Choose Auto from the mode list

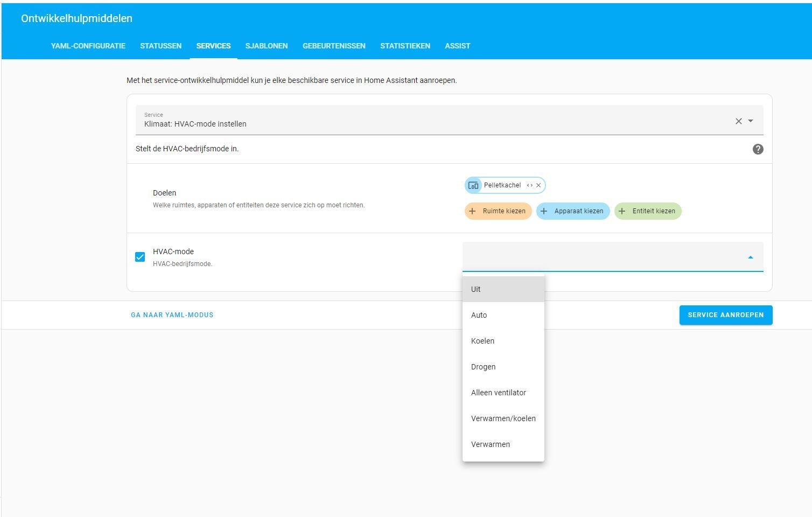click(479, 315)
